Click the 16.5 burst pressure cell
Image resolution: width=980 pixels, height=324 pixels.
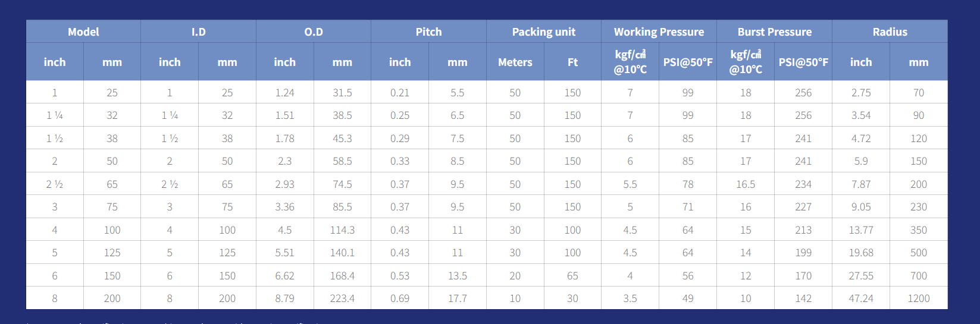pyautogui.click(x=746, y=184)
